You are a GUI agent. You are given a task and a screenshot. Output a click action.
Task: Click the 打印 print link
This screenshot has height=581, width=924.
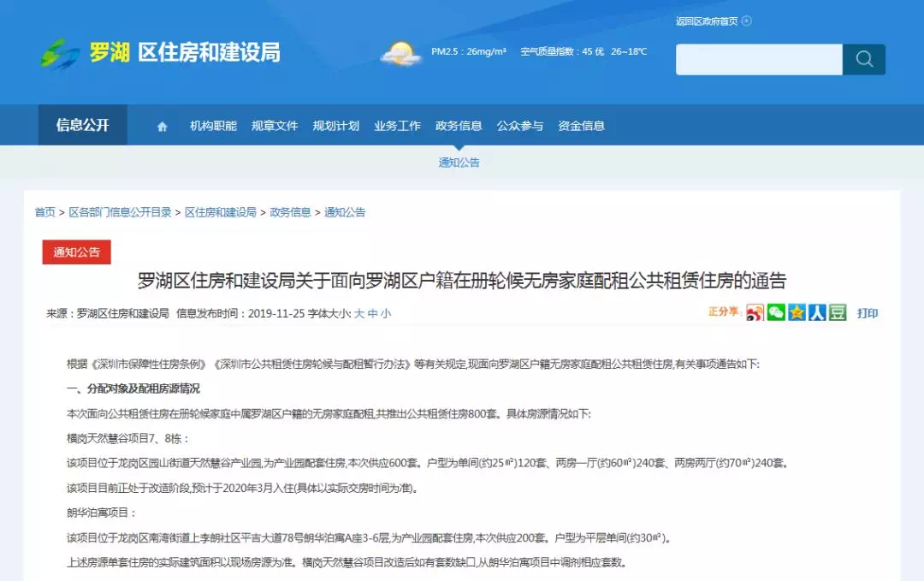(868, 313)
